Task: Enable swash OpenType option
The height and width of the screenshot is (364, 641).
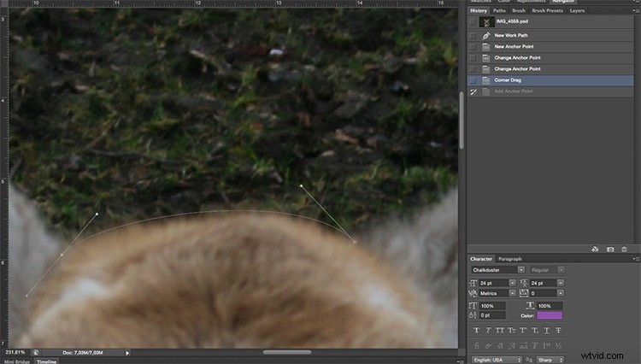Action: 512,345
